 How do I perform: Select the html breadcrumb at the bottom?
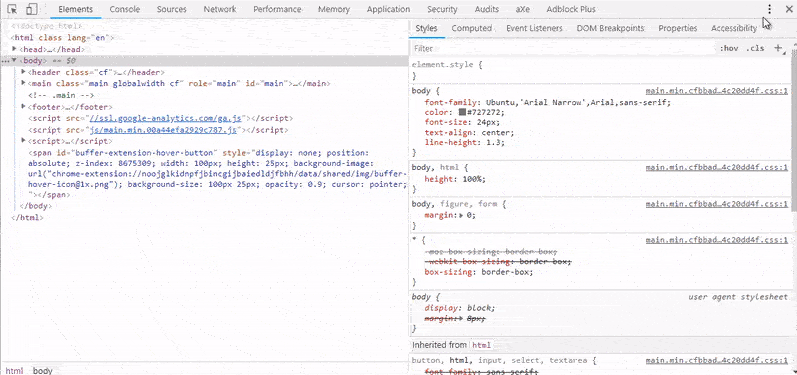pyautogui.click(x=14, y=370)
